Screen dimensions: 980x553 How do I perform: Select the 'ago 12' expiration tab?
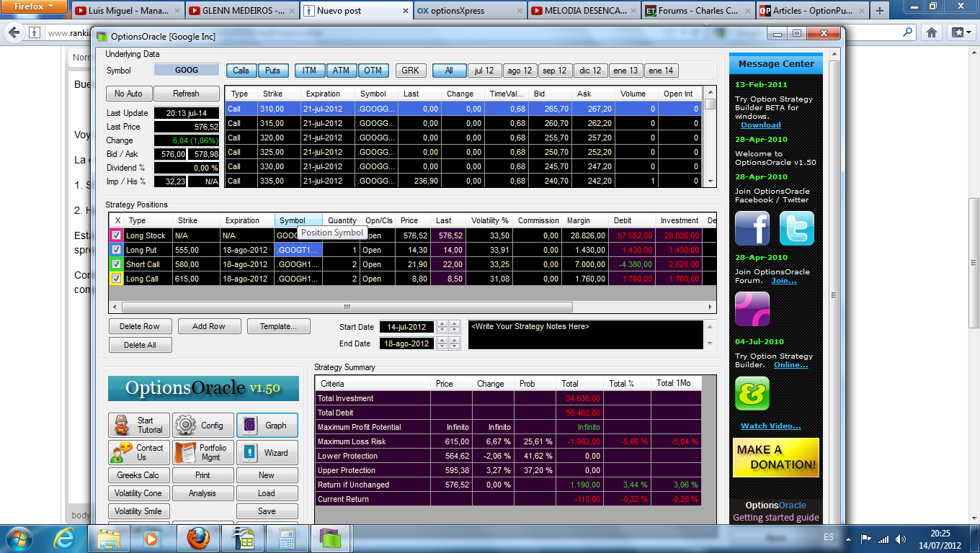tap(520, 71)
